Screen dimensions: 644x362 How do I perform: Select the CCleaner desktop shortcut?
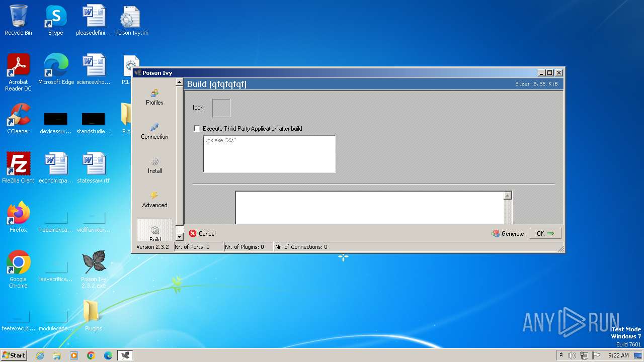coord(18,119)
